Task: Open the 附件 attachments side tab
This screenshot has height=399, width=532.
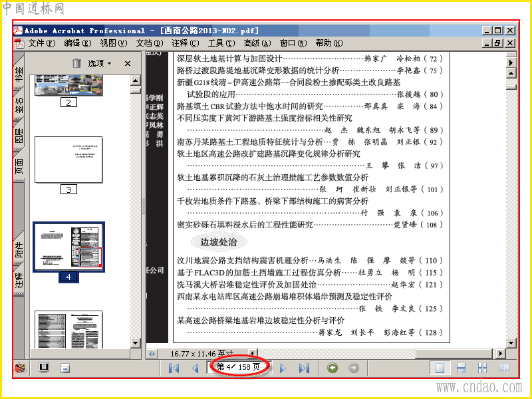Action: [x=19, y=251]
